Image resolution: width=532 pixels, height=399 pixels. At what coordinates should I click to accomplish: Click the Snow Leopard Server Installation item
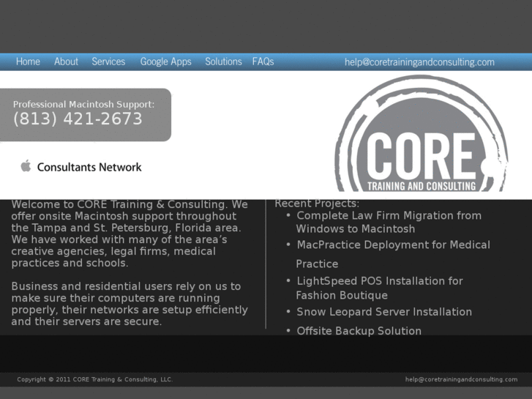[383, 312]
